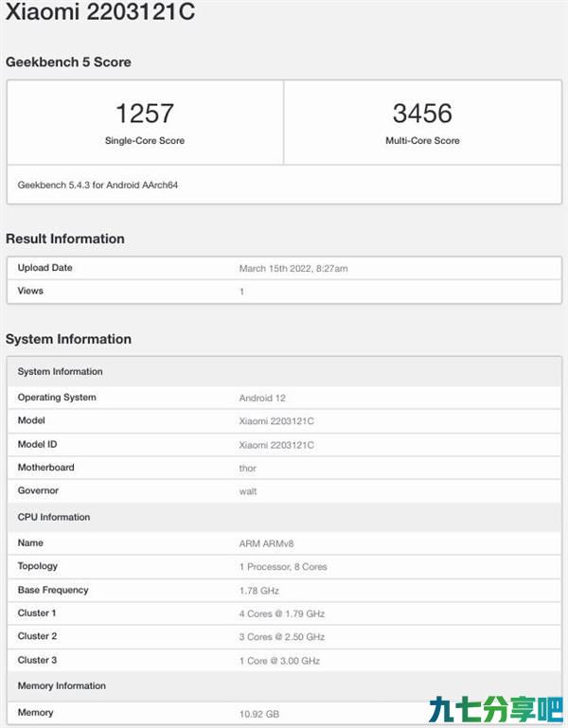The width and height of the screenshot is (568, 728).
Task: Click the 'Cluster 3' row label
Action: [37, 660]
